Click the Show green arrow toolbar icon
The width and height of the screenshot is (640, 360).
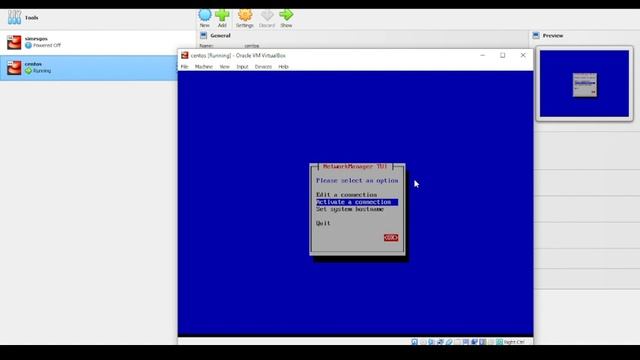coord(286,15)
